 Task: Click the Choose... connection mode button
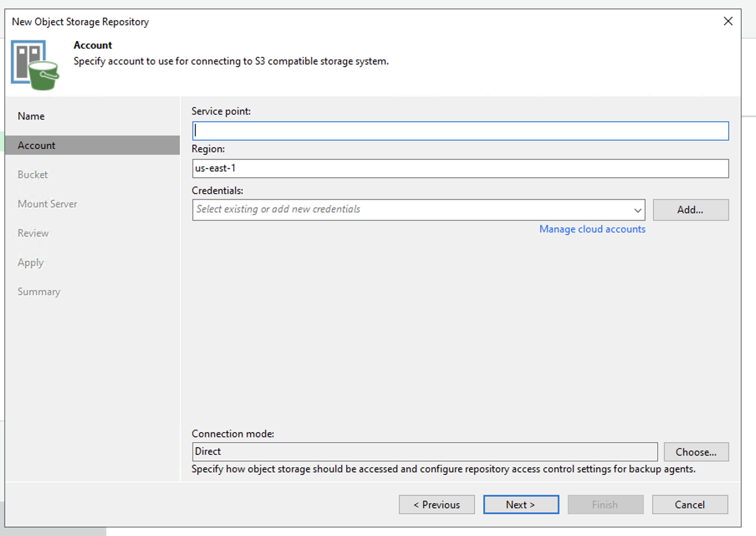pyautogui.click(x=696, y=452)
